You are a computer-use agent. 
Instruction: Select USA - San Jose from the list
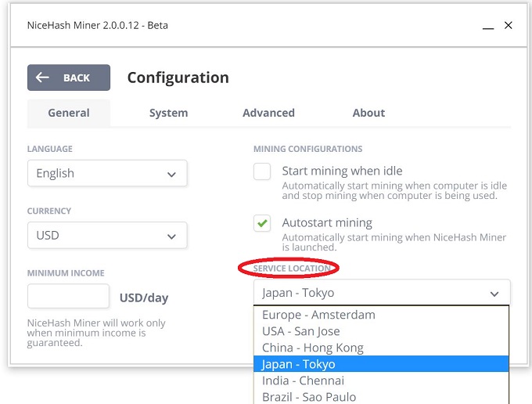tap(381, 331)
